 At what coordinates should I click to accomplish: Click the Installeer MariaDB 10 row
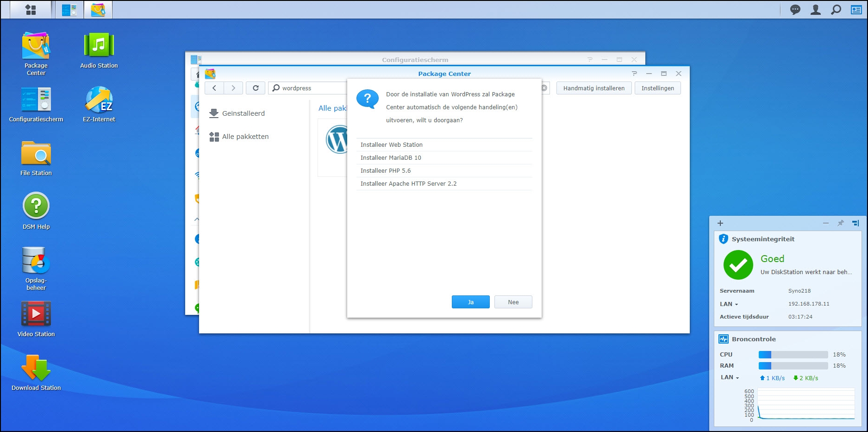[444, 158]
